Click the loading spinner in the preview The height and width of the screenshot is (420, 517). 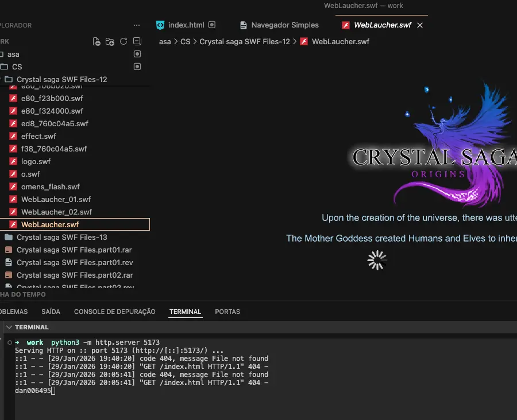click(377, 260)
